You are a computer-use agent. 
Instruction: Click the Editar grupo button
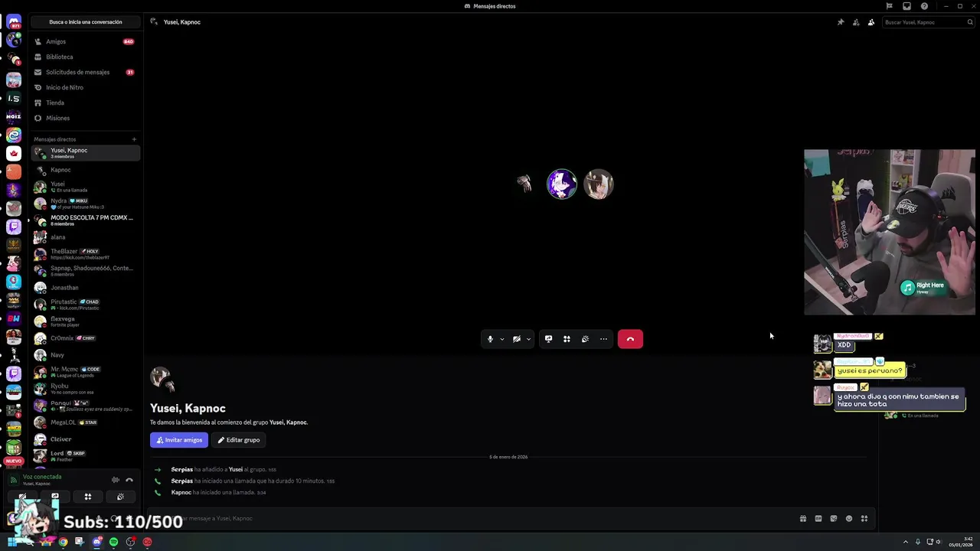[239, 440]
